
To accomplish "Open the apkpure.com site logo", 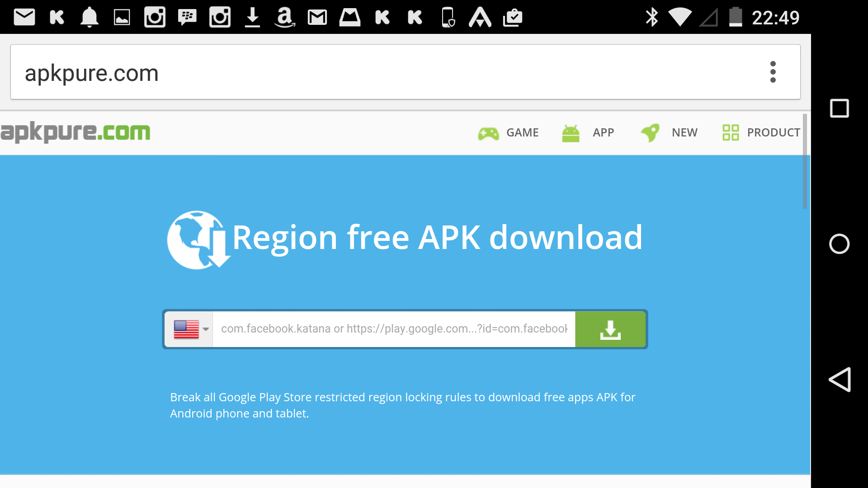I will [75, 132].
